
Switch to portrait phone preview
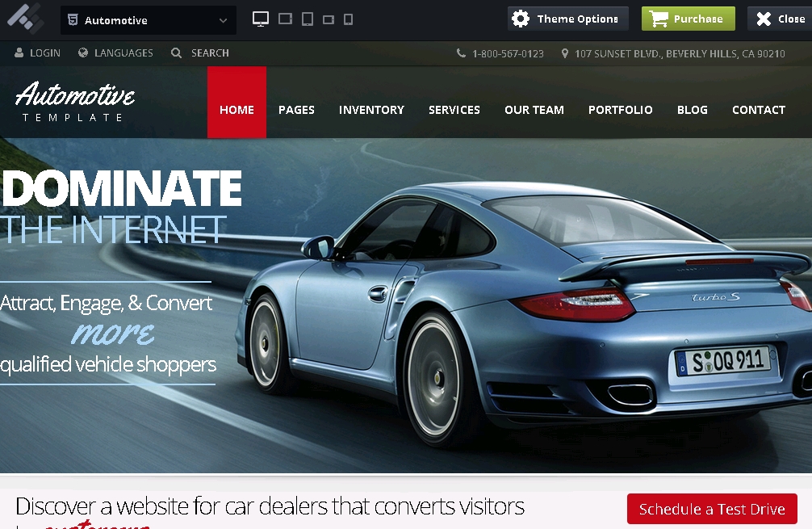pyautogui.click(x=348, y=19)
